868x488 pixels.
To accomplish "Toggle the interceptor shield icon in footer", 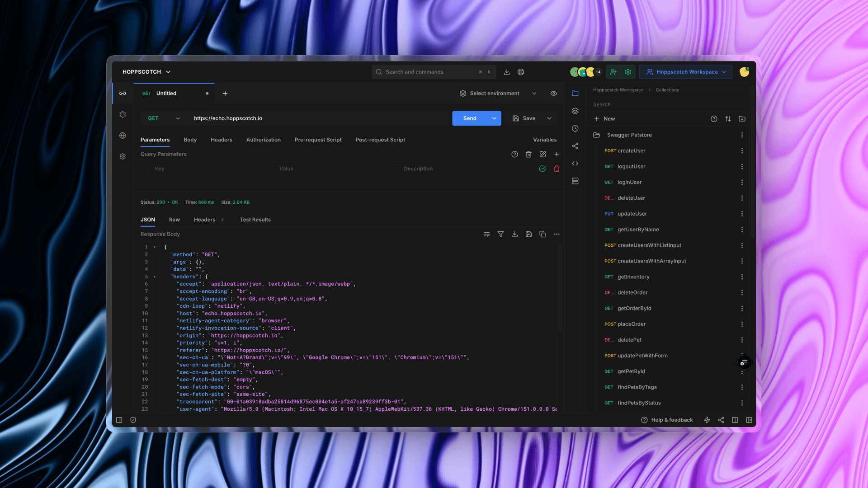I will (x=133, y=420).
